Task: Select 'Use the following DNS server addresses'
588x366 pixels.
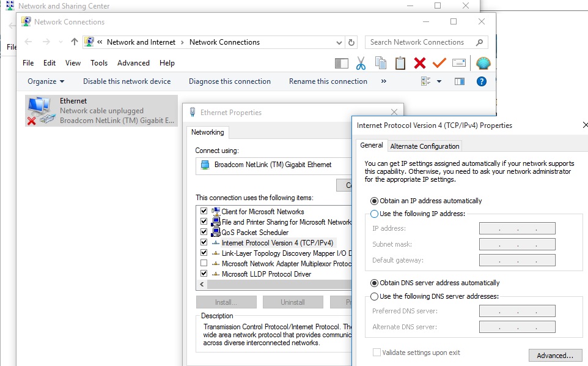Action: [x=375, y=296]
